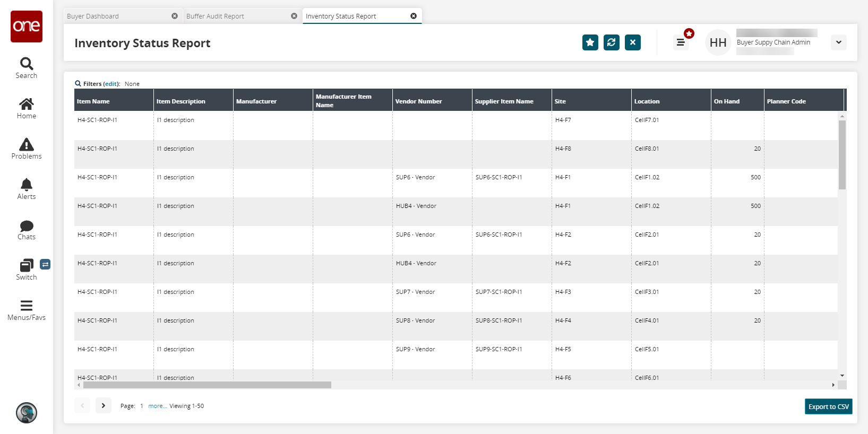Click the Export to CSV button
Image resolution: width=868 pixels, height=434 pixels.
tap(828, 406)
